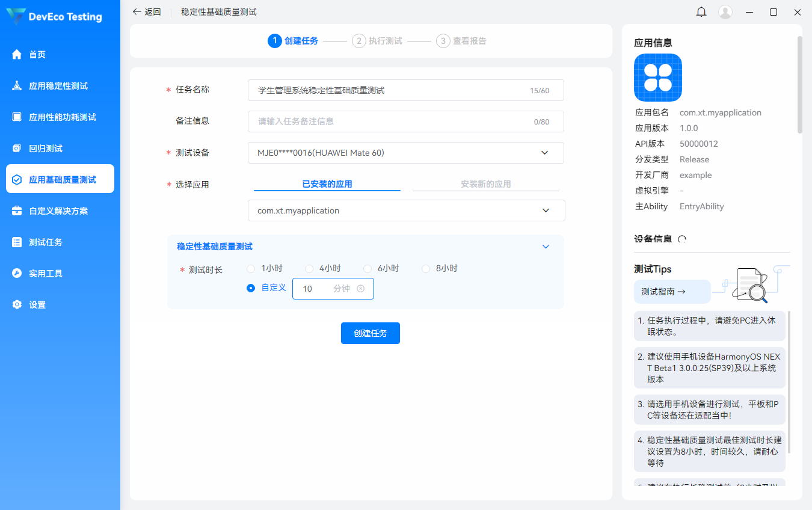
Task: Click the 备注信息 input field
Action: point(391,121)
